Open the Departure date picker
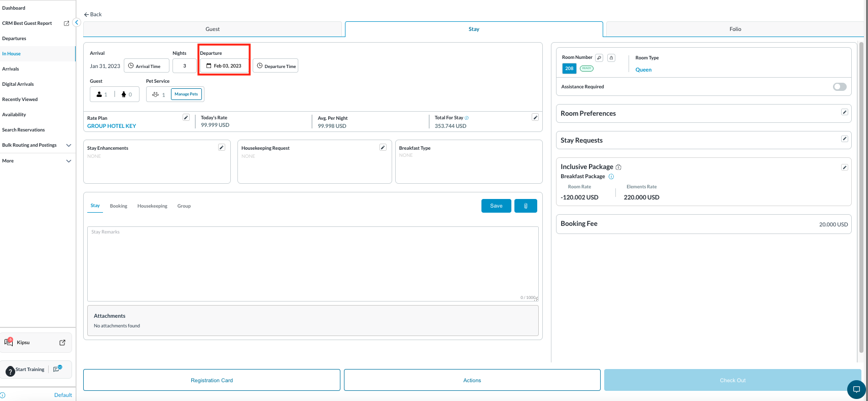Viewport: 868px width, 401px height. coord(224,66)
